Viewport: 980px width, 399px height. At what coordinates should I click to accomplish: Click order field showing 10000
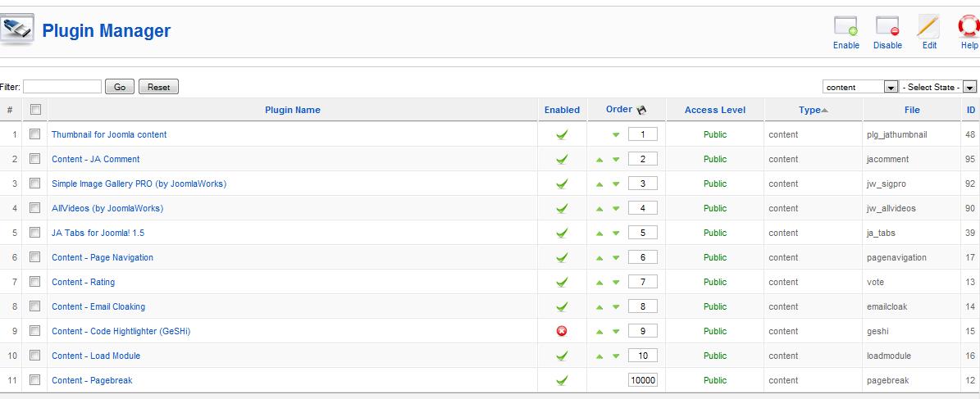(x=642, y=380)
